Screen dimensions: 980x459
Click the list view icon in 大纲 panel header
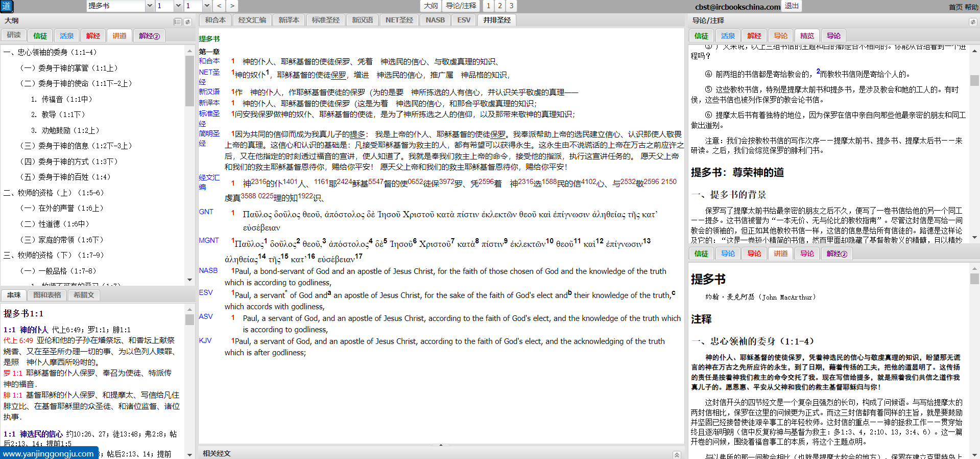177,21
